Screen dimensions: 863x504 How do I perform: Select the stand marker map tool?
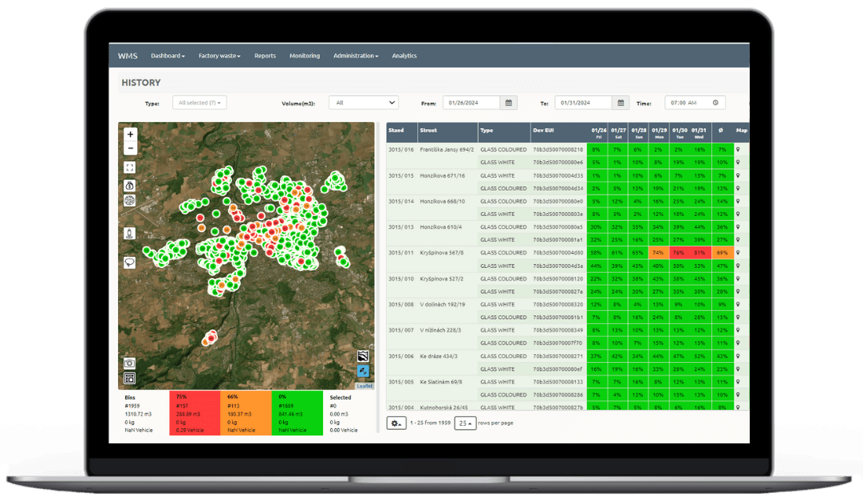130,234
